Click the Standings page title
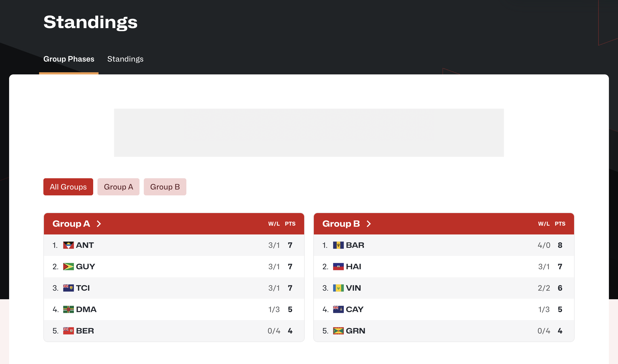618x364 pixels. 91,22
